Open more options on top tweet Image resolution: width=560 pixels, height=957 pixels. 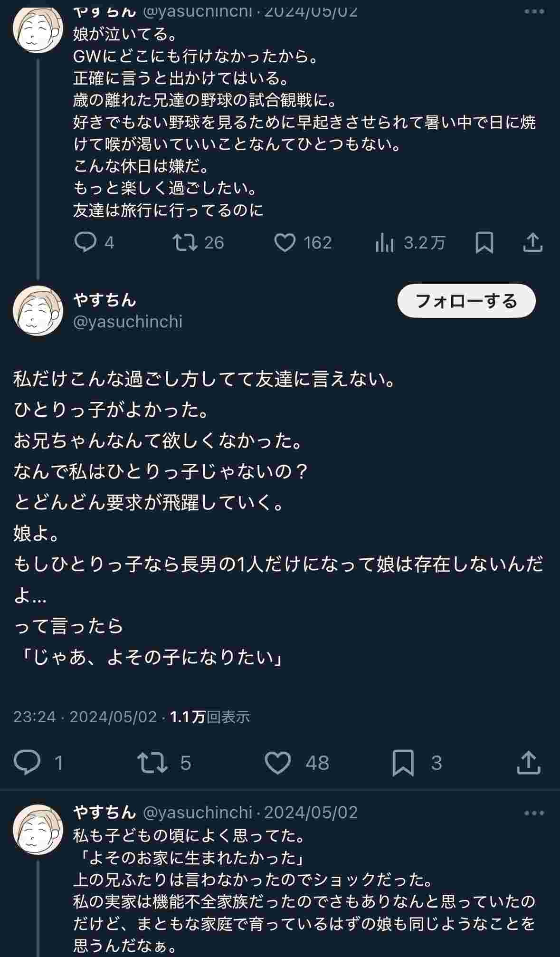tap(534, 12)
